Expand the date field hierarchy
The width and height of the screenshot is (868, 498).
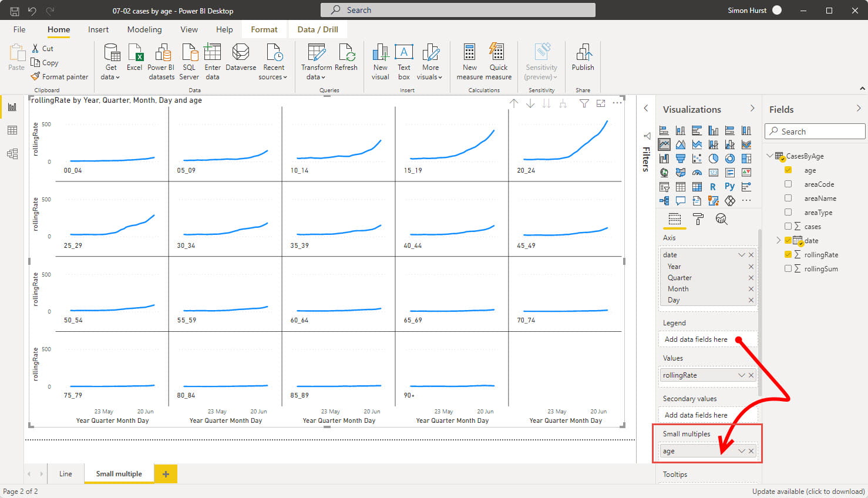779,241
